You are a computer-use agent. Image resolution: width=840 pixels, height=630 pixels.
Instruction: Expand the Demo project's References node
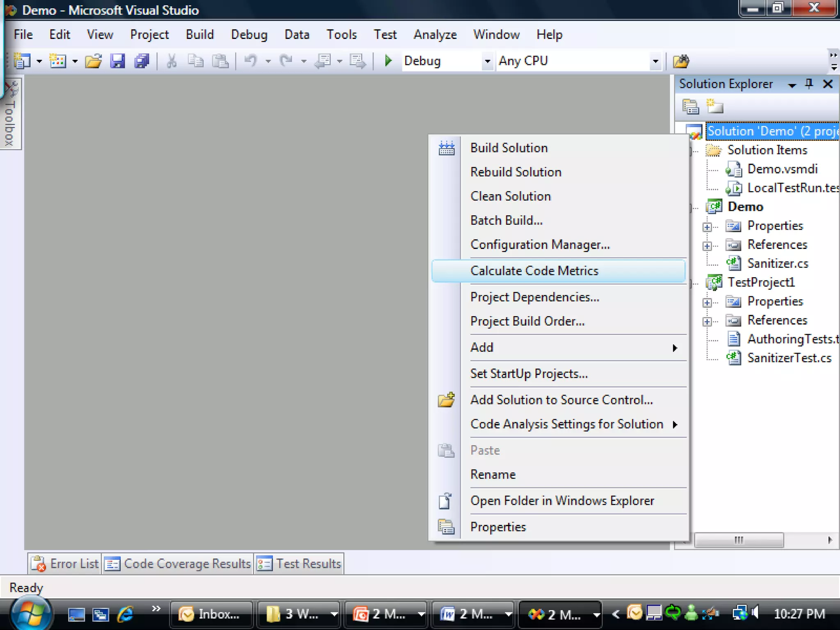[707, 246]
